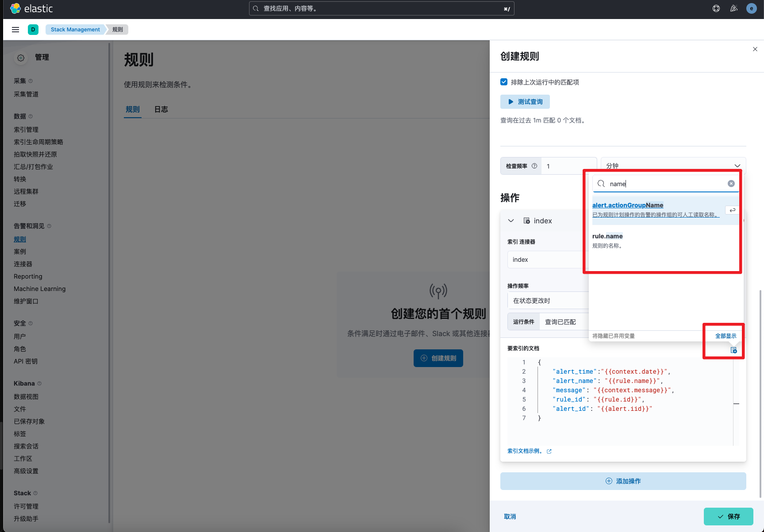Open the space selector D avatar
The image size is (764, 532).
[33, 30]
